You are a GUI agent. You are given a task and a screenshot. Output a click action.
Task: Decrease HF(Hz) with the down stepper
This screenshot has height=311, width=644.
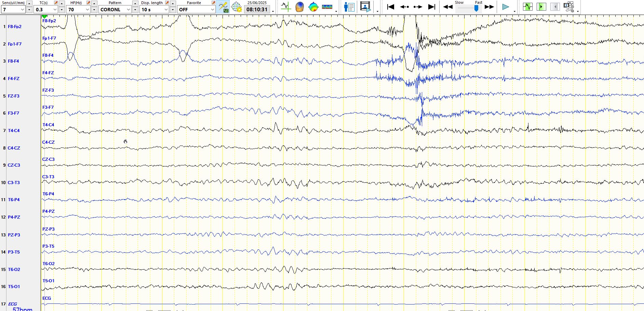tap(94, 10)
